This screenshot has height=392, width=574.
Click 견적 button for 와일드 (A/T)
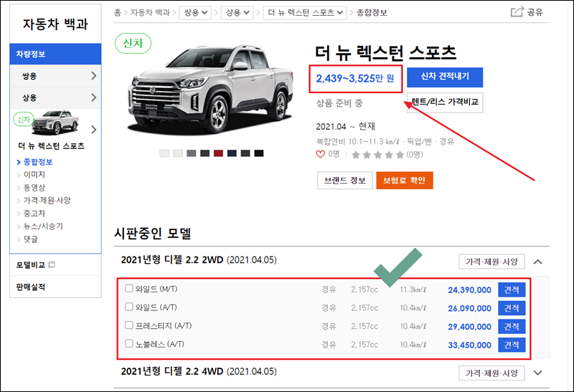512,308
